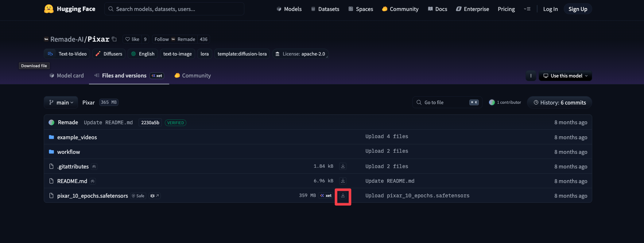Click the xet badge beside Files and versions
The image size is (644, 243).
157,76
